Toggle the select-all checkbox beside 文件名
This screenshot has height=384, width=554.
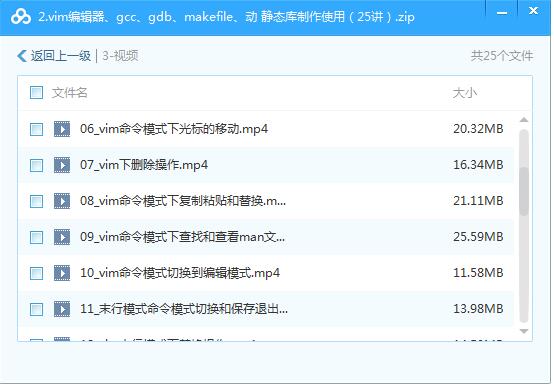coord(36,93)
